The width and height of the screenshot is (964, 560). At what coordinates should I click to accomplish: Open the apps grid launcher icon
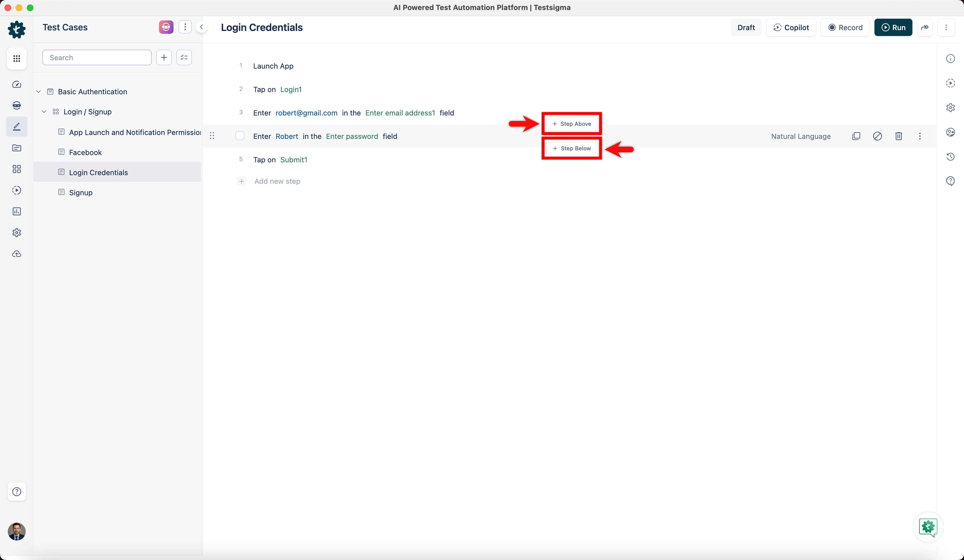click(16, 59)
